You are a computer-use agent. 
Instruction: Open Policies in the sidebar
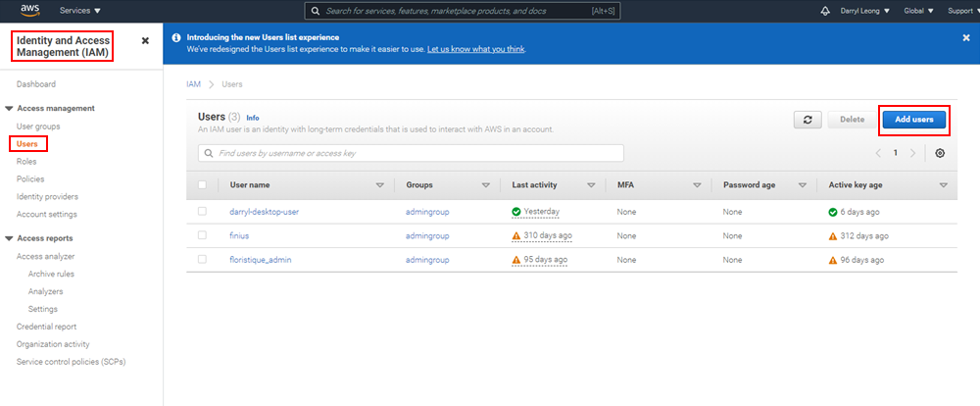point(30,178)
